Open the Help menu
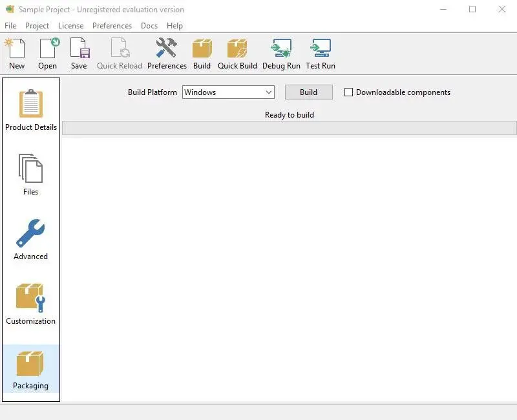Image resolution: width=517 pixels, height=420 pixels. 174,26
